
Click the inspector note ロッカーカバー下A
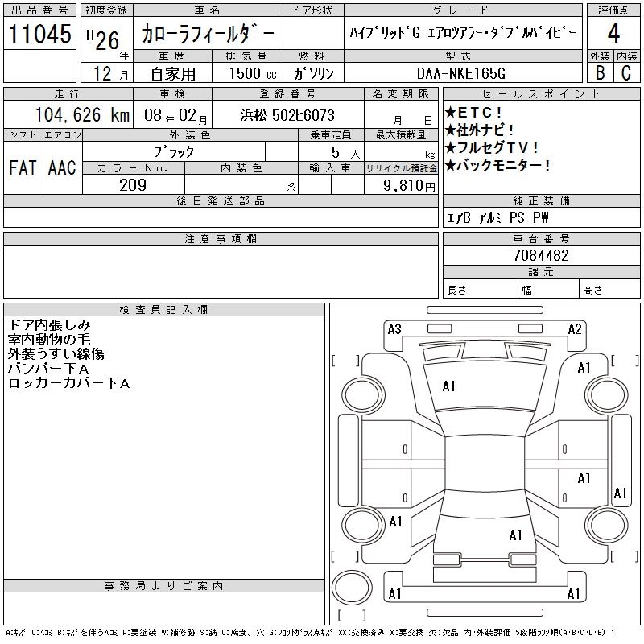pyautogui.click(x=68, y=383)
